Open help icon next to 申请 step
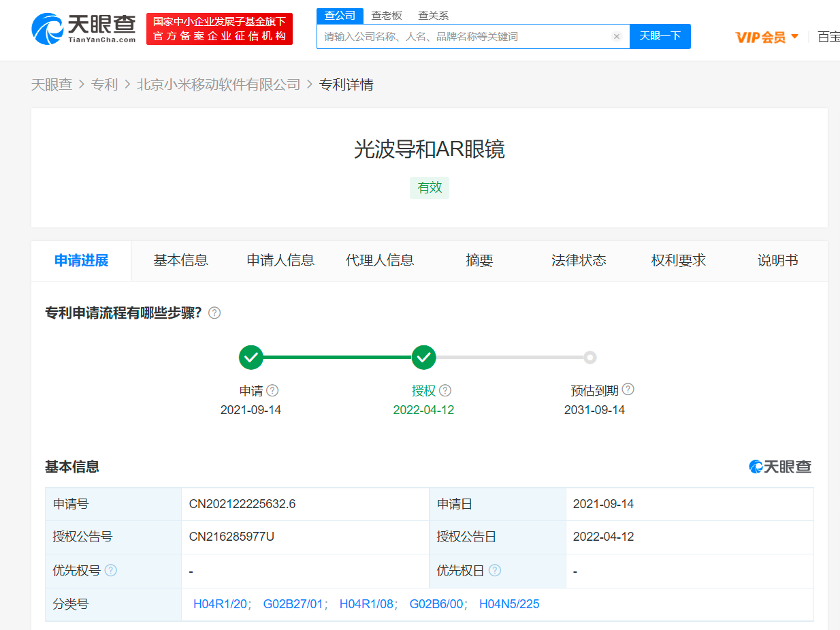Screen dimensions: 840x630 coord(272,390)
